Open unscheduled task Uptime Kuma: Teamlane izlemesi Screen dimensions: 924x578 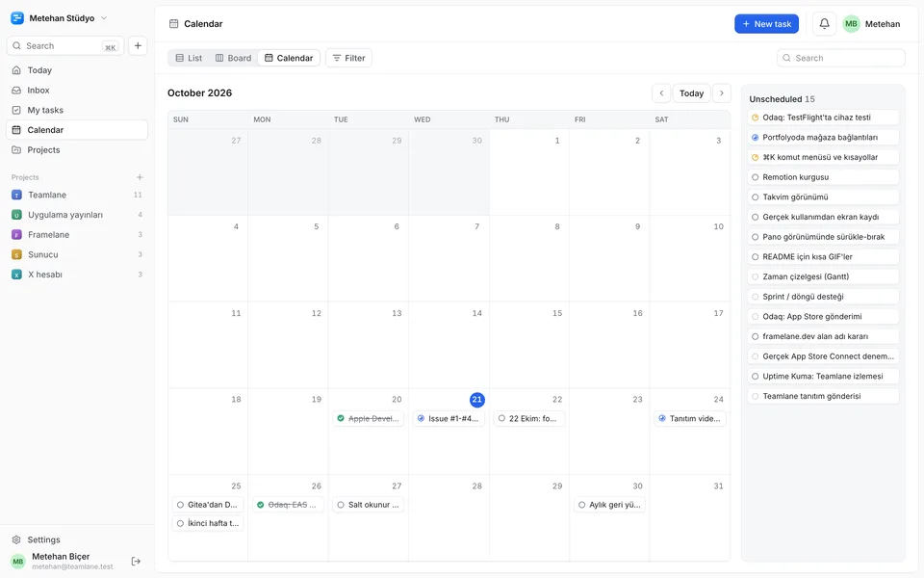coord(823,377)
